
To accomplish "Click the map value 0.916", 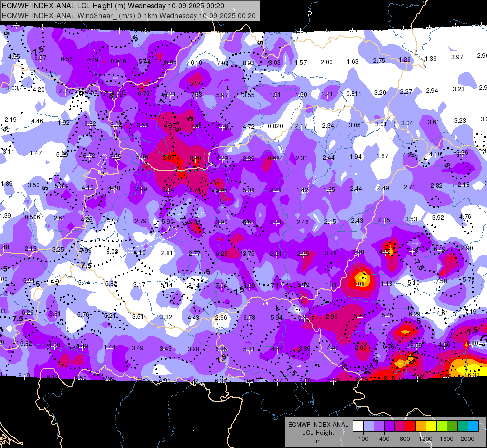I will pos(119,61).
